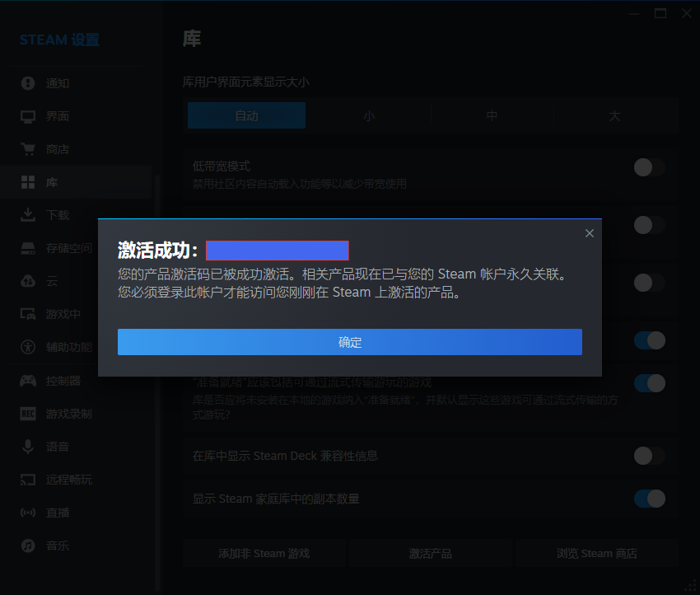
Task: Click the 控制器 gamepad icon
Action: (28, 381)
